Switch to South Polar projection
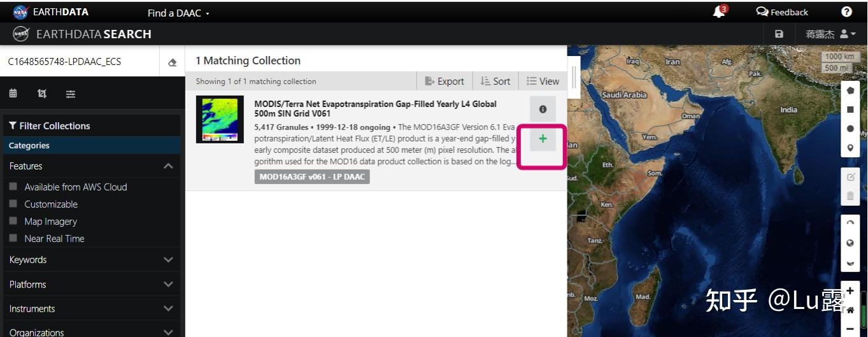Image resolution: width=868 pixels, height=337 pixels. pos(850,262)
